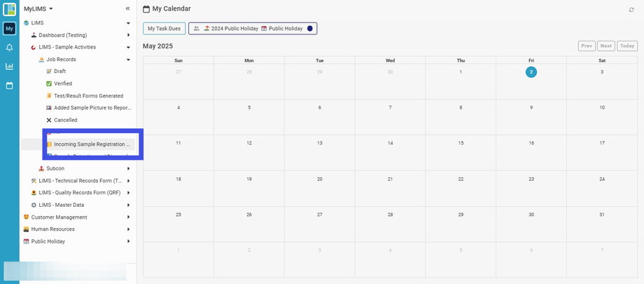Go to next month with Next

pos(605,46)
